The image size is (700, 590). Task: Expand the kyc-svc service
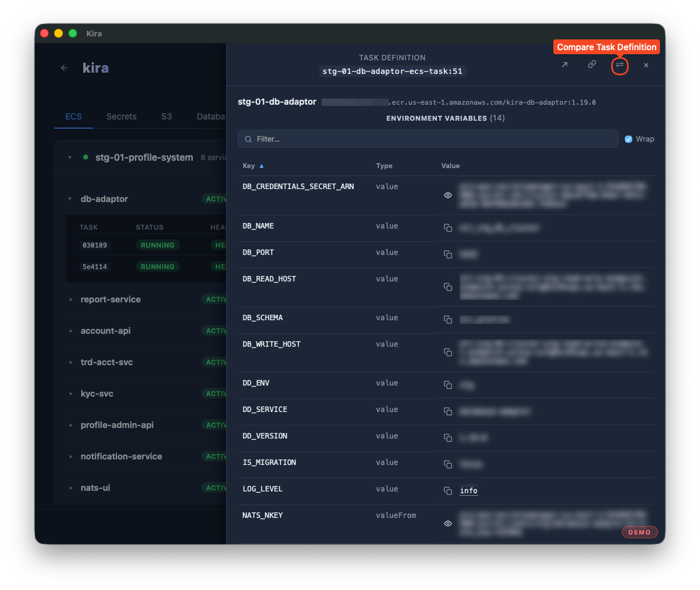click(x=71, y=394)
